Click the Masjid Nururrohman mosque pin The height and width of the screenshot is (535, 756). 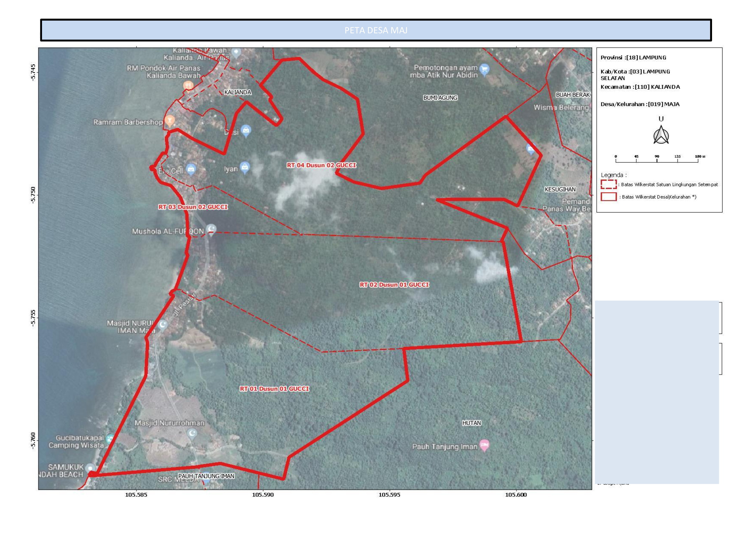(x=192, y=433)
